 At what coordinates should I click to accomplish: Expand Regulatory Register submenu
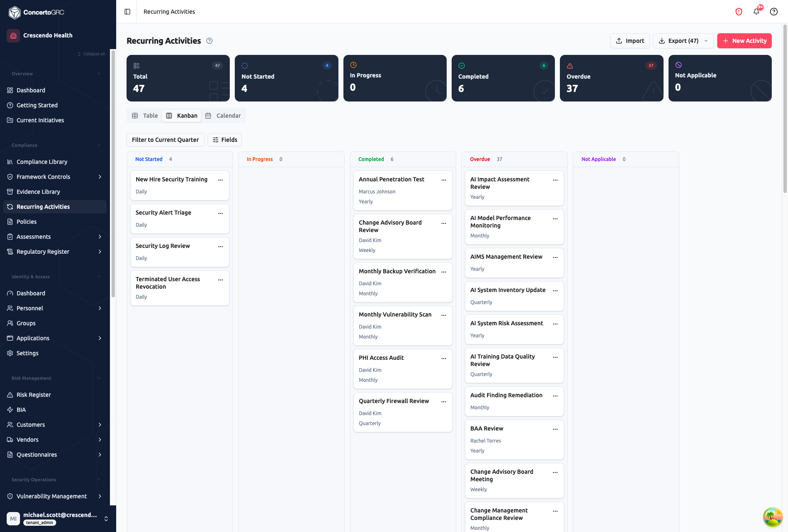point(100,252)
